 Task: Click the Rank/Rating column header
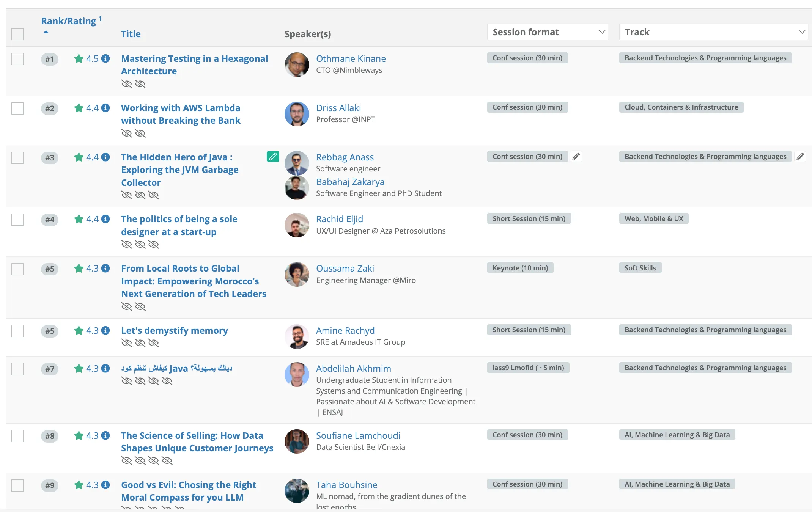click(69, 21)
